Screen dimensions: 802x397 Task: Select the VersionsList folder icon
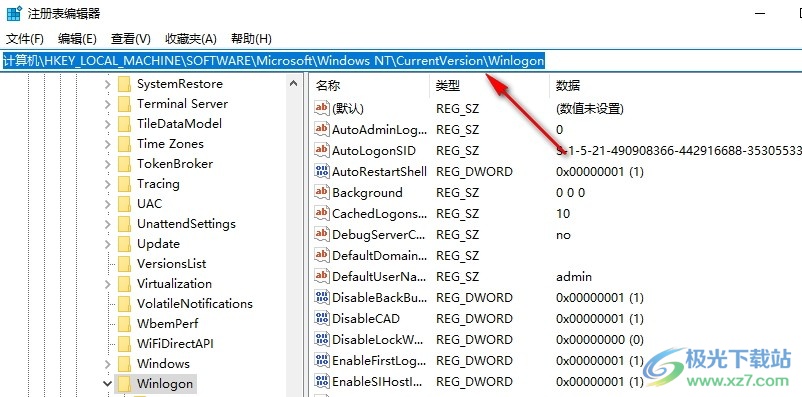click(124, 264)
